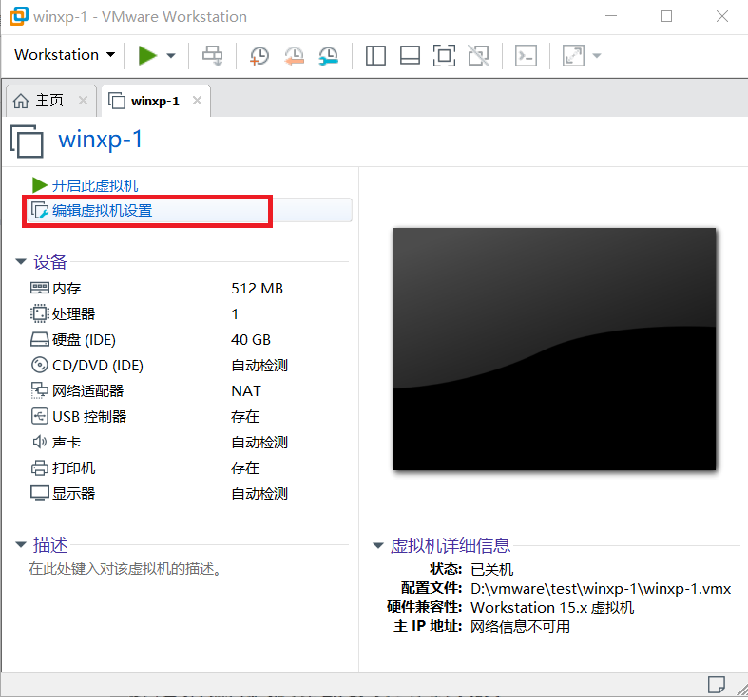Click Workstation 15.x 虚拟机 compatibility text
This screenshot has height=700, width=748.
click(x=552, y=608)
